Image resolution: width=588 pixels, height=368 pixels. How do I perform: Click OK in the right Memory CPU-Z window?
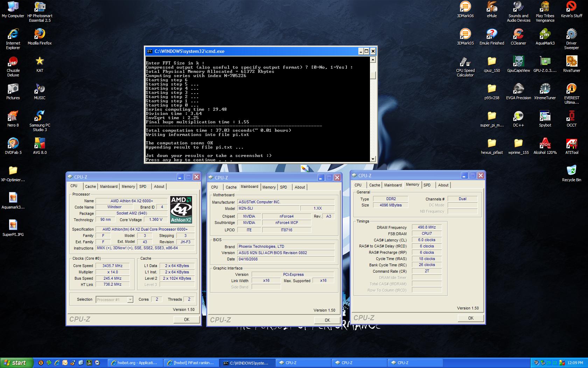pyautogui.click(x=471, y=318)
